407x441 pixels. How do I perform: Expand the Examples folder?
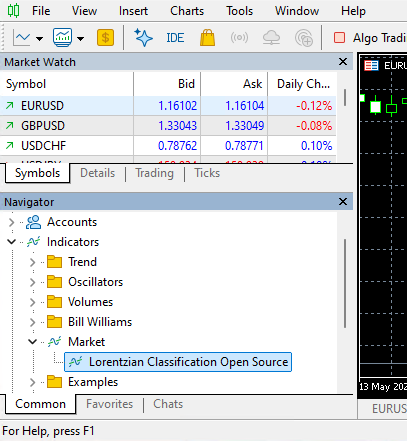pos(32,382)
